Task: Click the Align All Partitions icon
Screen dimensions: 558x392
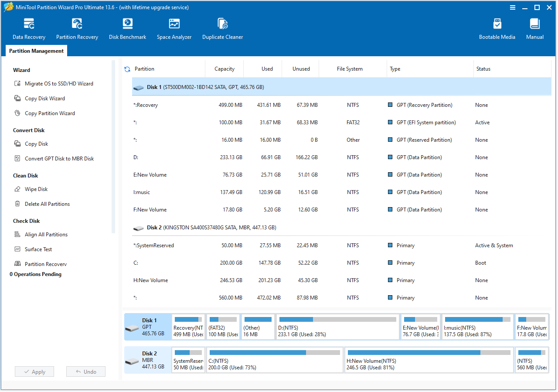Action: pyautogui.click(x=17, y=235)
